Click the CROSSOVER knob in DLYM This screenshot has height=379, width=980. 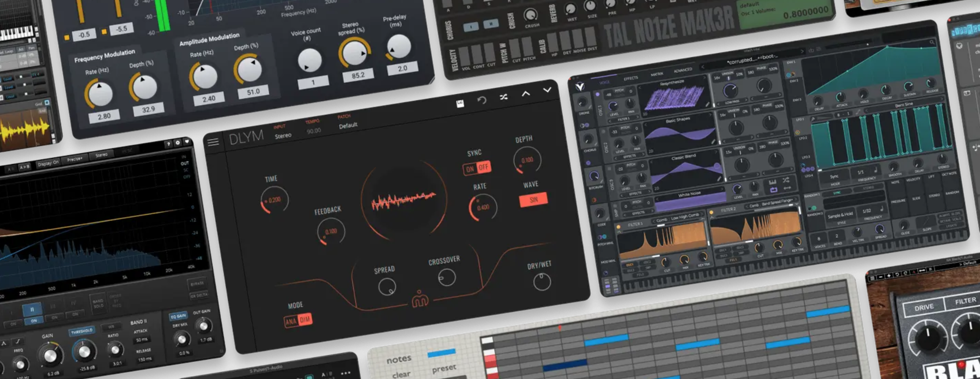click(446, 277)
